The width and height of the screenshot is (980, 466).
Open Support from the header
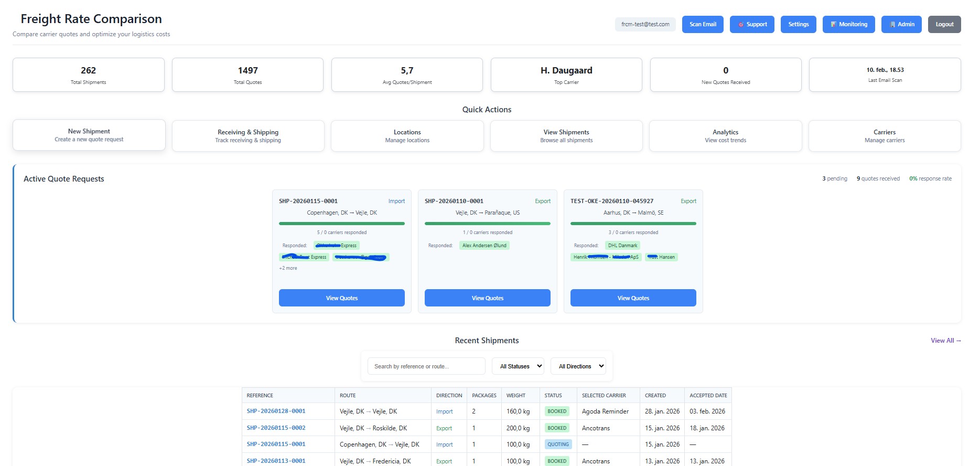[752, 24]
